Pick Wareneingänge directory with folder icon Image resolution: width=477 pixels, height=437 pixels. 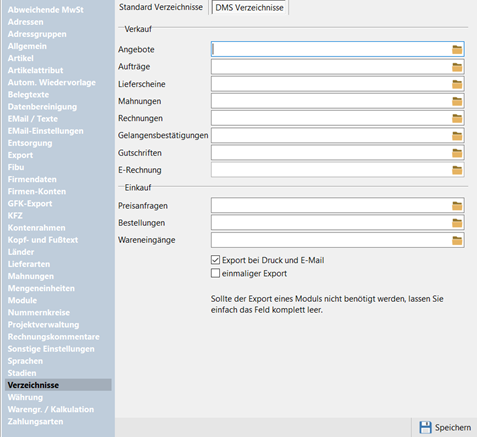tap(457, 240)
